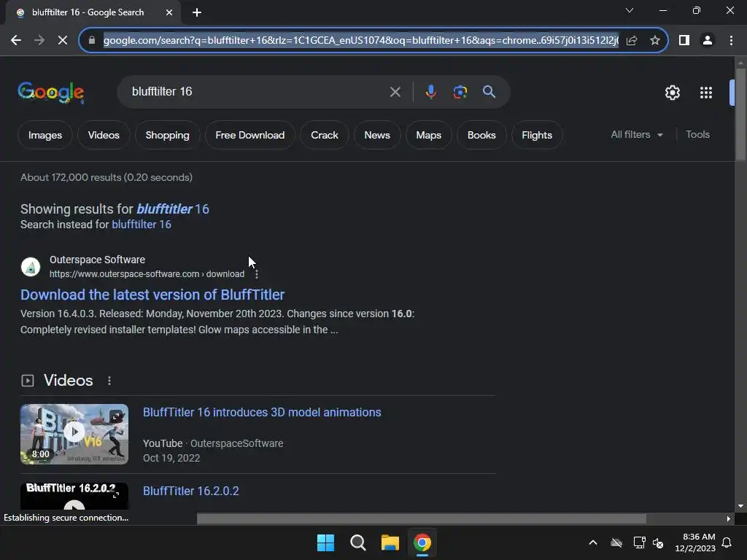747x560 pixels.
Task: Open Google apps grid
Action: click(705, 93)
